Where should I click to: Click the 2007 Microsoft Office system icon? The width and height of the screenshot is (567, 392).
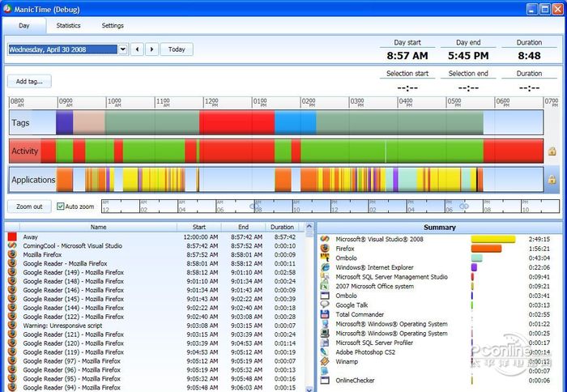(325, 286)
